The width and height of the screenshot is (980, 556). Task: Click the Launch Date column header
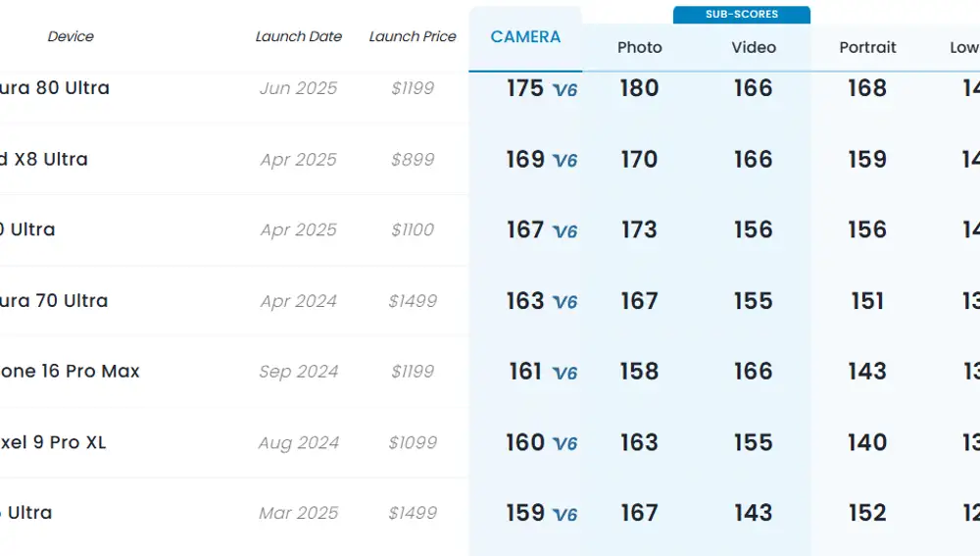click(299, 37)
